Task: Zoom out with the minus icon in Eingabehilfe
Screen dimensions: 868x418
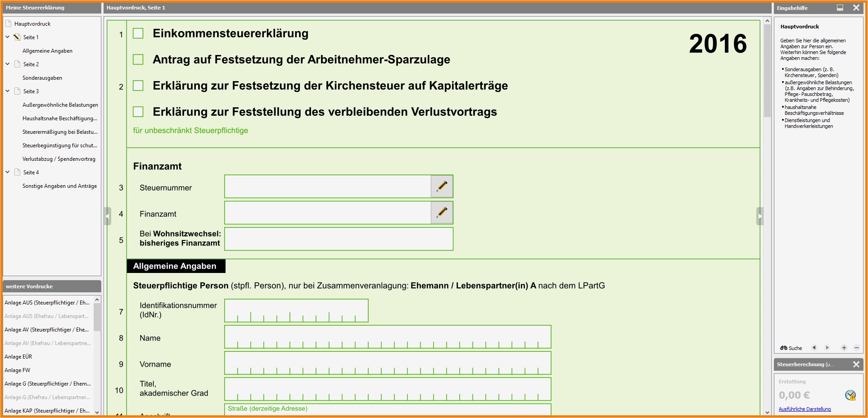Action: [857, 348]
